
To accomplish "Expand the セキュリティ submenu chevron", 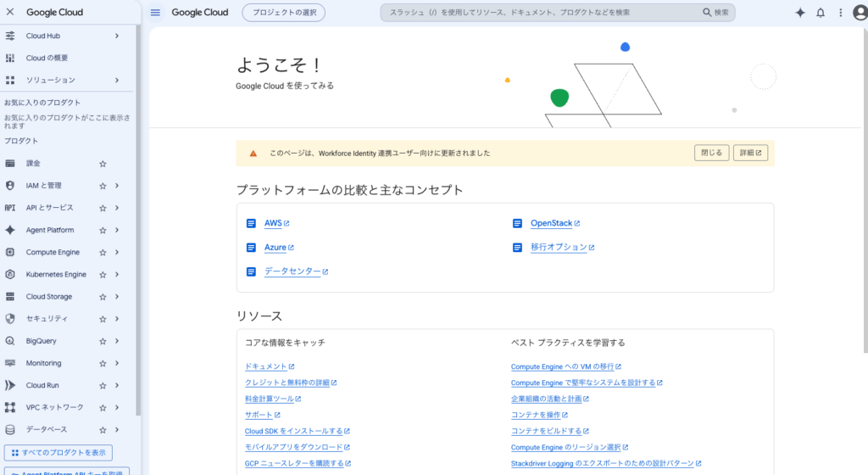I will coord(117,319).
